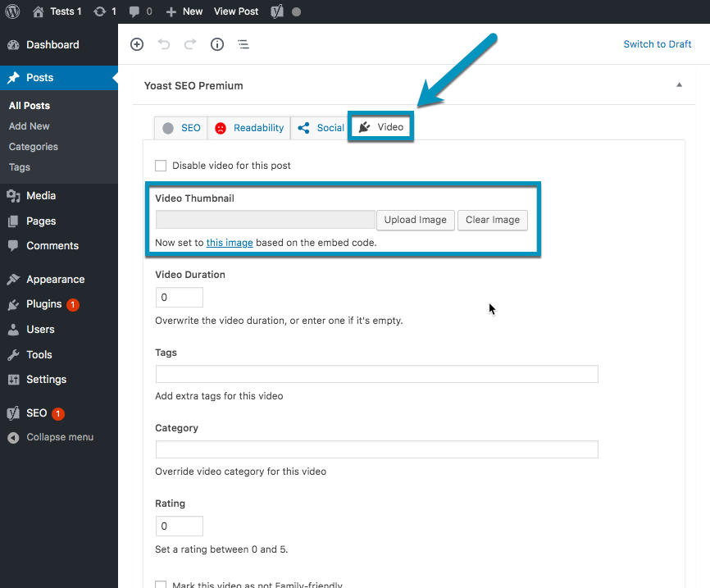Click the Tools wrench icon
The width and height of the screenshot is (710, 588).
point(14,355)
